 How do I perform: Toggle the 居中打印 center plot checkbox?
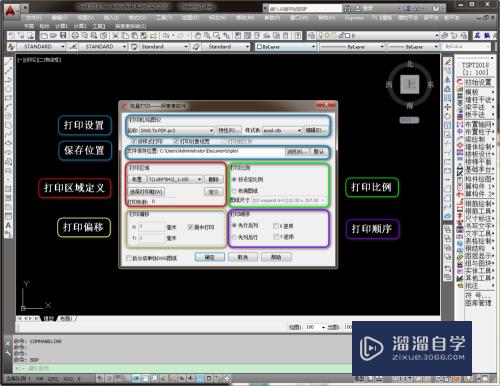(x=190, y=227)
